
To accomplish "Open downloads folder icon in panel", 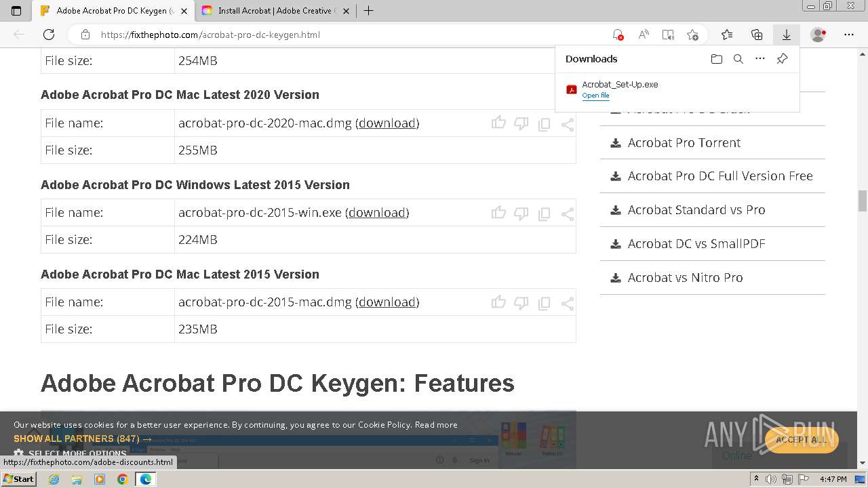I will 717,59.
